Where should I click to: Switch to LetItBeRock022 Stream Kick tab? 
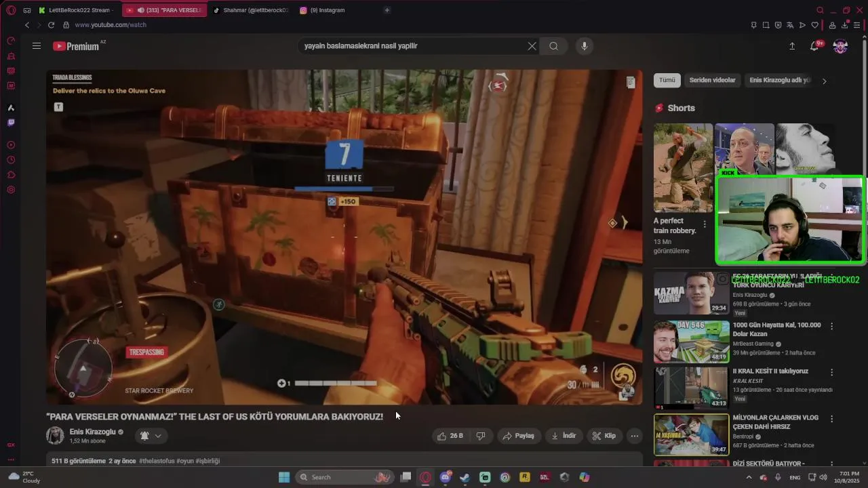78,10
